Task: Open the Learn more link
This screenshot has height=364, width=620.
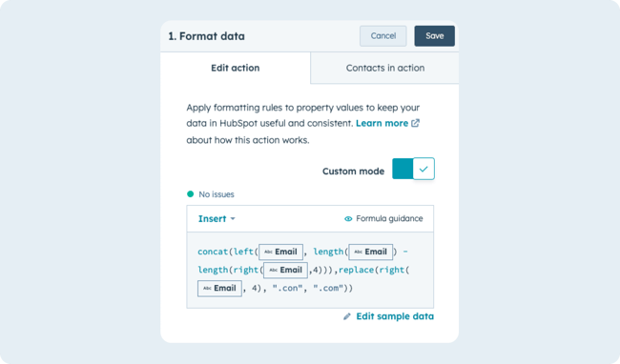Action: (382, 123)
